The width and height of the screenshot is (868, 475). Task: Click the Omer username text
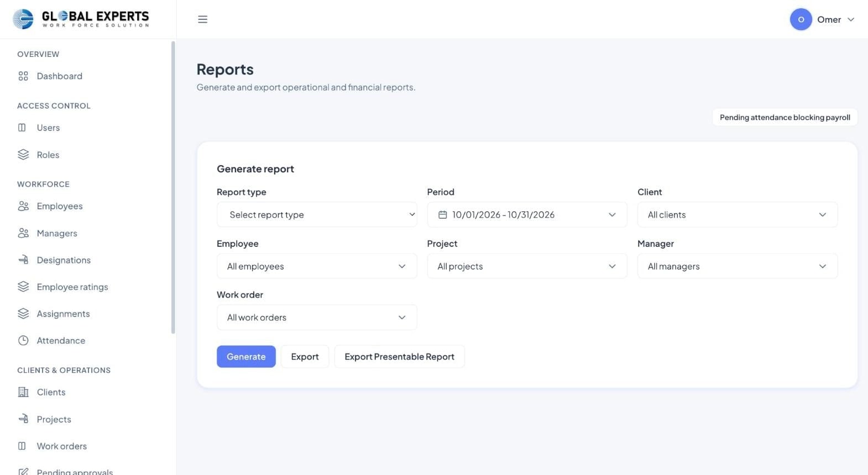point(829,19)
